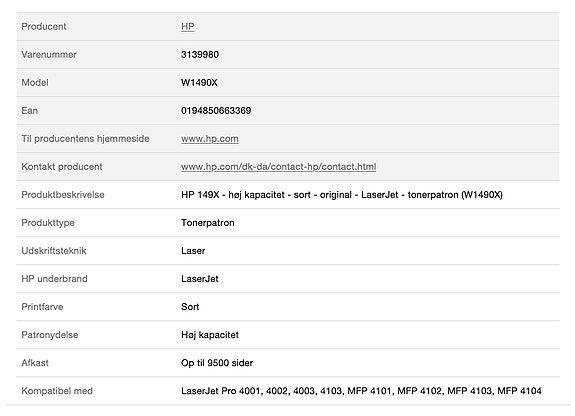Screen dimensions: 575x416
Task: Click the EAN number 0194850663369
Action: tap(216, 110)
